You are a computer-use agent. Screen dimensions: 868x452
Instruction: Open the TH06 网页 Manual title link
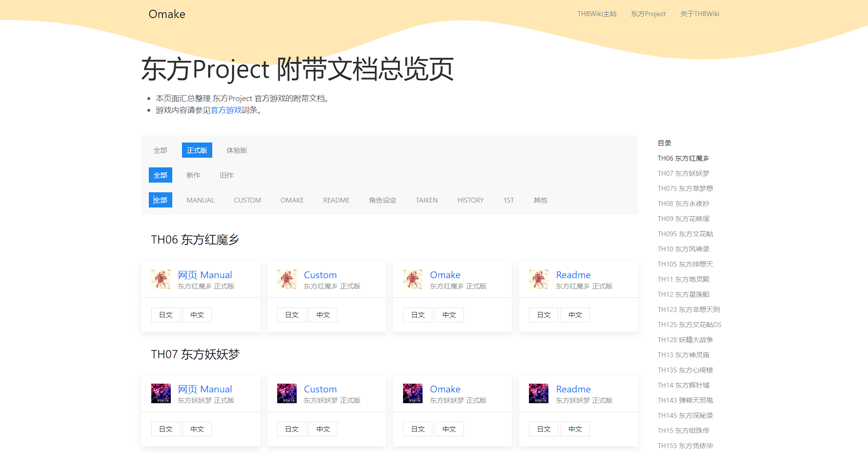click(x=205, y=275)
